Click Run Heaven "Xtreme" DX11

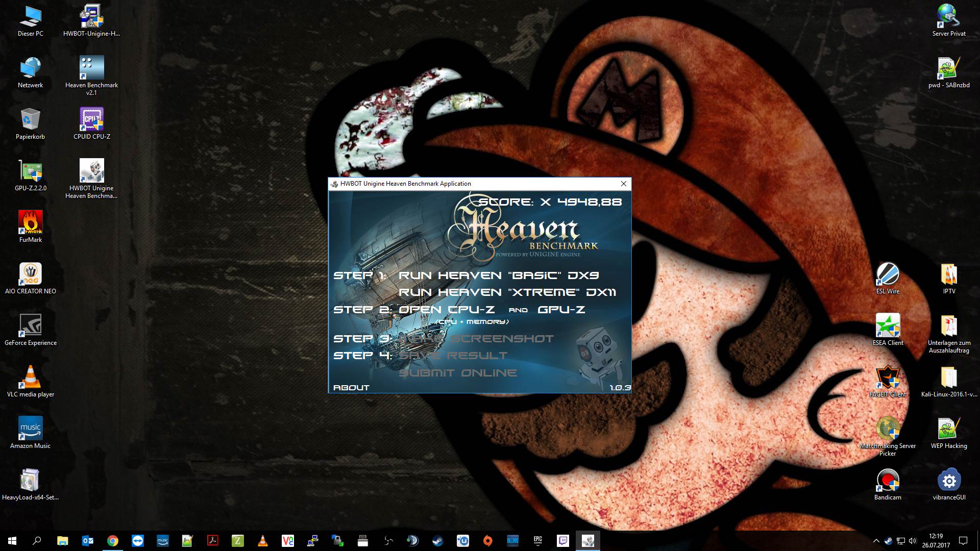coord(507,292)
